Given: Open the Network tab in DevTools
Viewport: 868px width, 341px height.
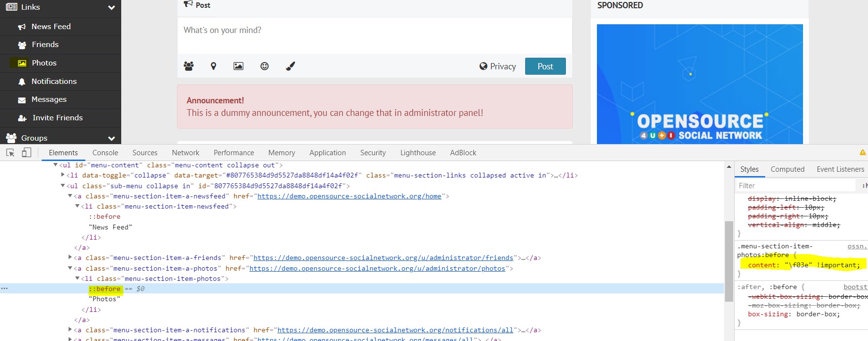Looking at the screenshot, I should click(185, 153).
